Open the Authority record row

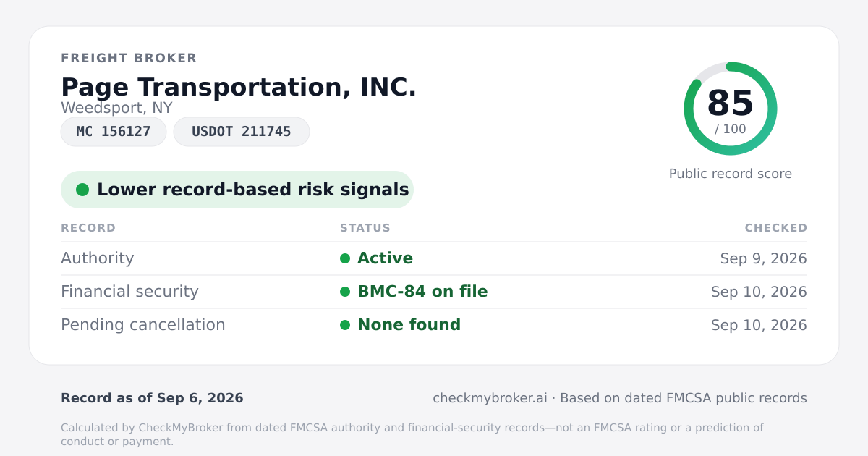click(434, 258)
